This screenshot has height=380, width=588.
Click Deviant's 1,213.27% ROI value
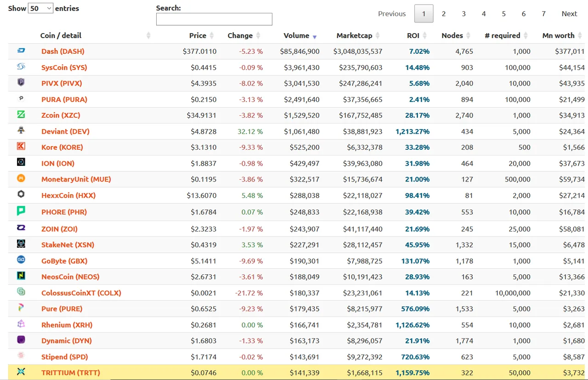[413, 131]
